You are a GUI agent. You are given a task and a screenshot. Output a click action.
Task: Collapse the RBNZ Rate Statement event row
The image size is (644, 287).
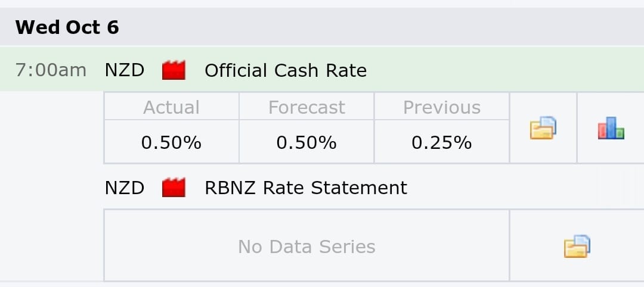click(374, 188)
